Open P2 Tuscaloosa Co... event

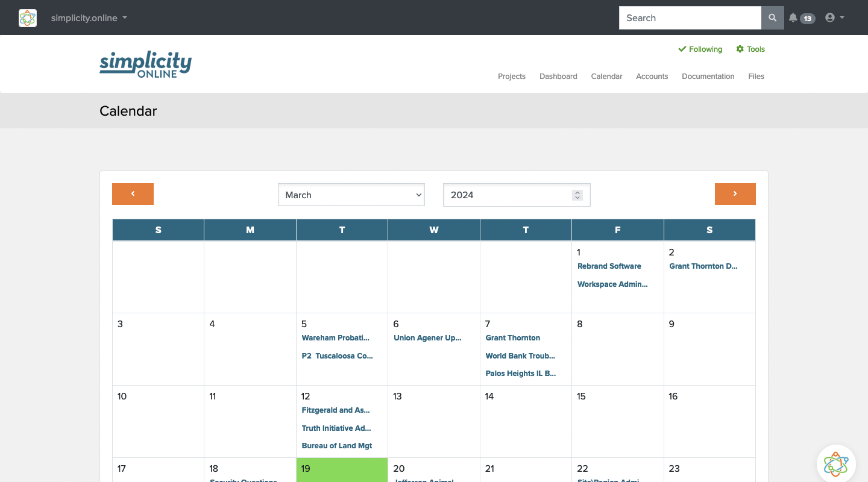point(338,356)
